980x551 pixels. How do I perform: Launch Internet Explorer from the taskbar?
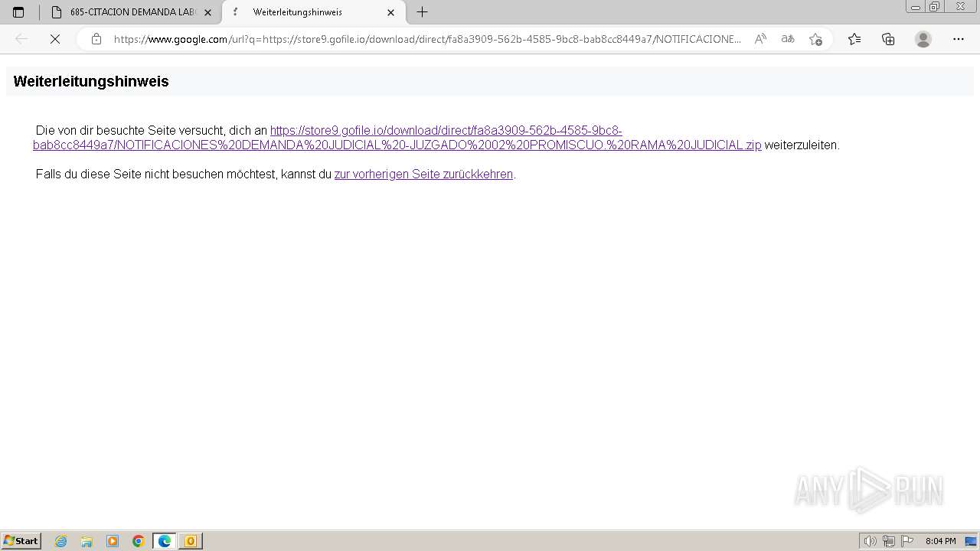tap(61, 541)
